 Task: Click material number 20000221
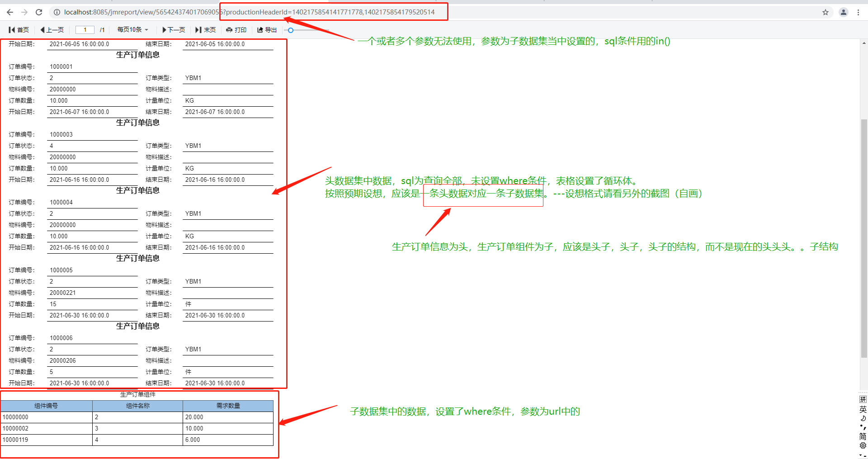[63, 293]
